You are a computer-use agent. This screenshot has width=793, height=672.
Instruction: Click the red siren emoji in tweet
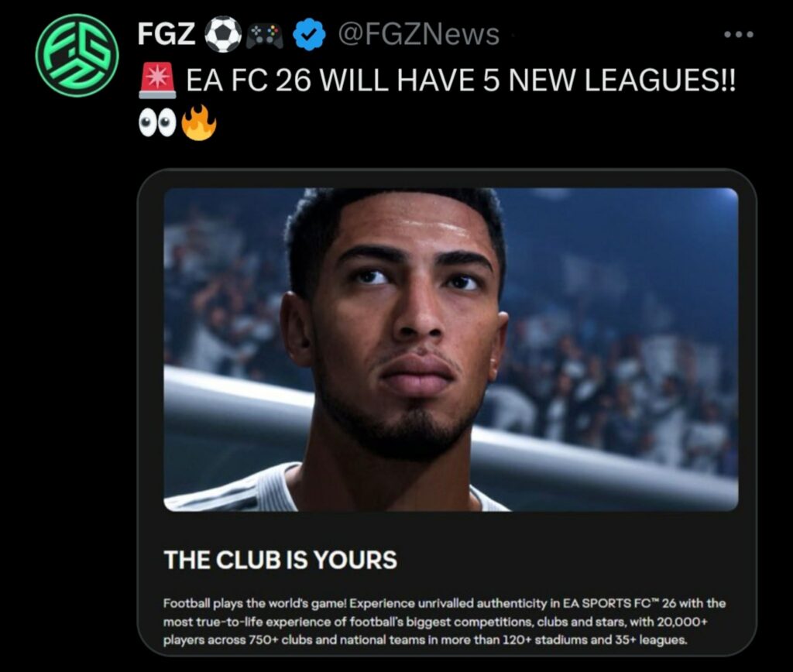pos(158,81)
